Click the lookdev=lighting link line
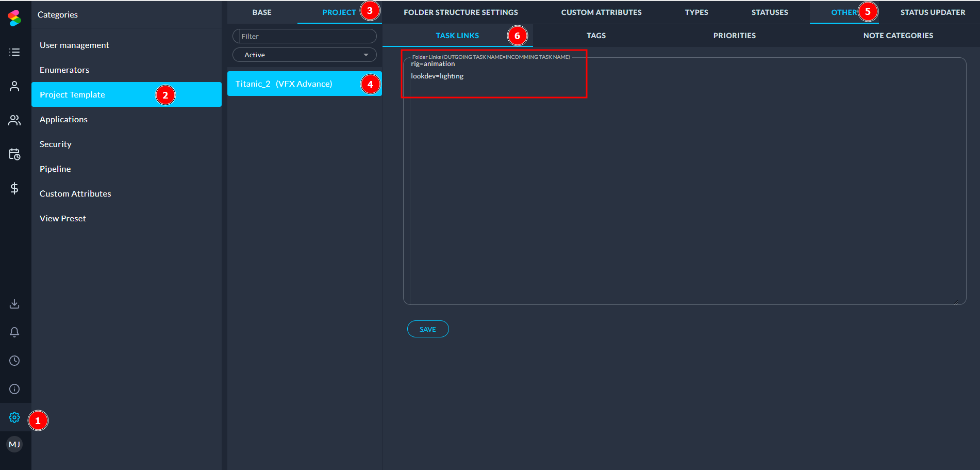Image resolution: width=980 pixels, height=470 pixels. point(437,76)
